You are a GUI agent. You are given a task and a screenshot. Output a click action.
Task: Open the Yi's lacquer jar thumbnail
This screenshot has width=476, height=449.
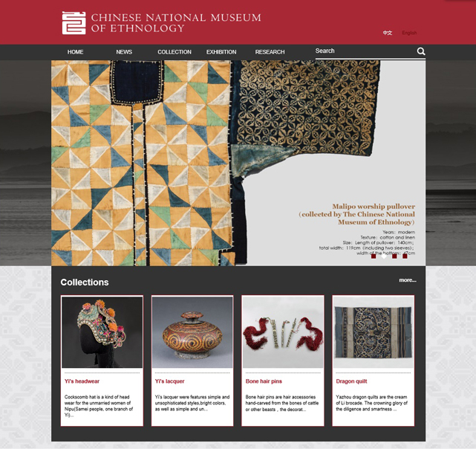click(192, 332)
